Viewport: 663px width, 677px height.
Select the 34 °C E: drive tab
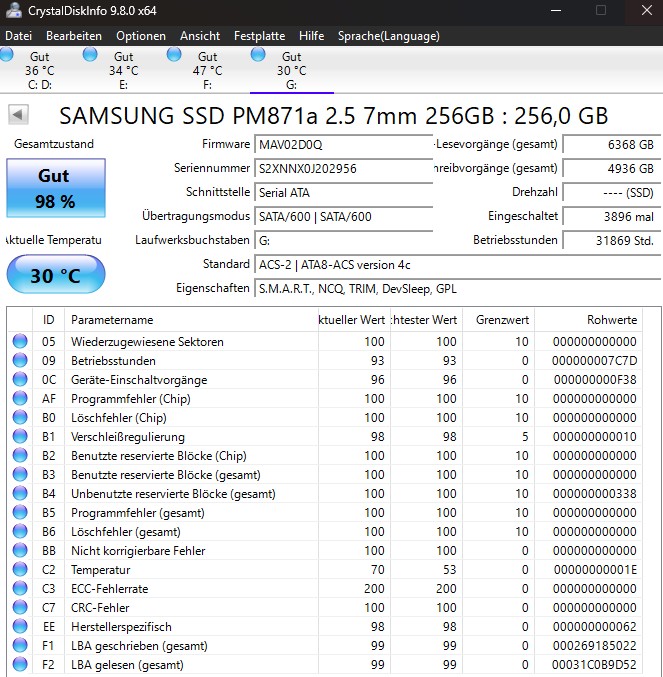pos(124,70)
